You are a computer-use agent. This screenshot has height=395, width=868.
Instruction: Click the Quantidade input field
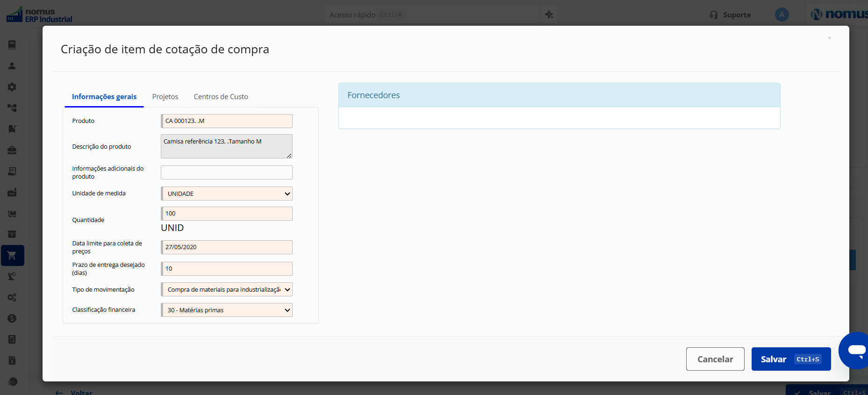(227, 214)
